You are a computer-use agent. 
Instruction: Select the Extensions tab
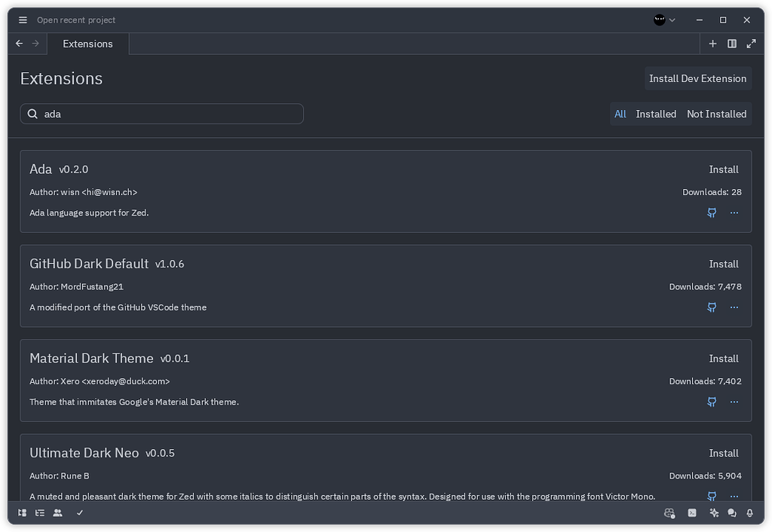(x=87, y=44)
